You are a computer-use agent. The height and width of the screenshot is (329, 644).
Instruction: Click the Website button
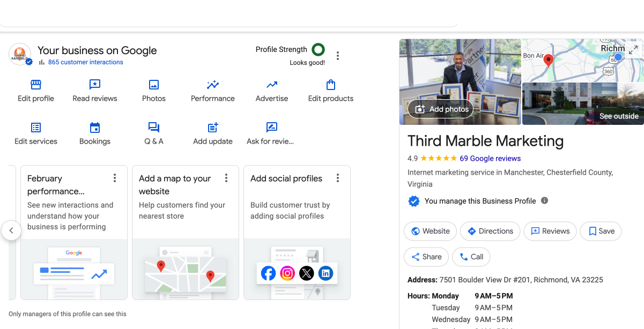tap(430, 231)
